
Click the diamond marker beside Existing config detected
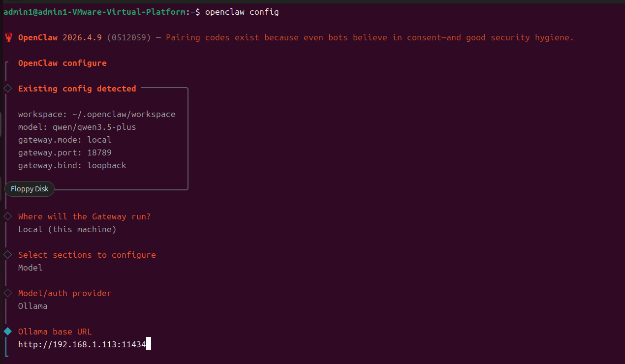(7, 89)
